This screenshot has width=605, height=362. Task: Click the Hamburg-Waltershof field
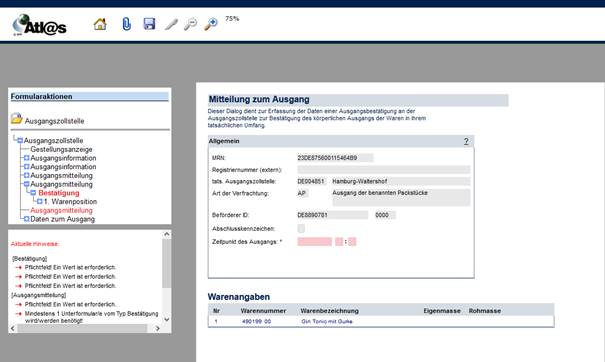coord(401,181)
